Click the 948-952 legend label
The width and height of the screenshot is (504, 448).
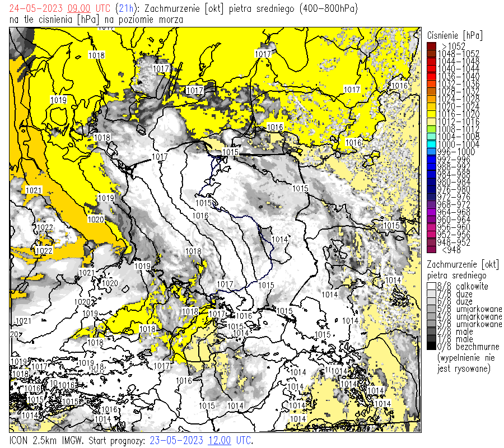point(453,242)
